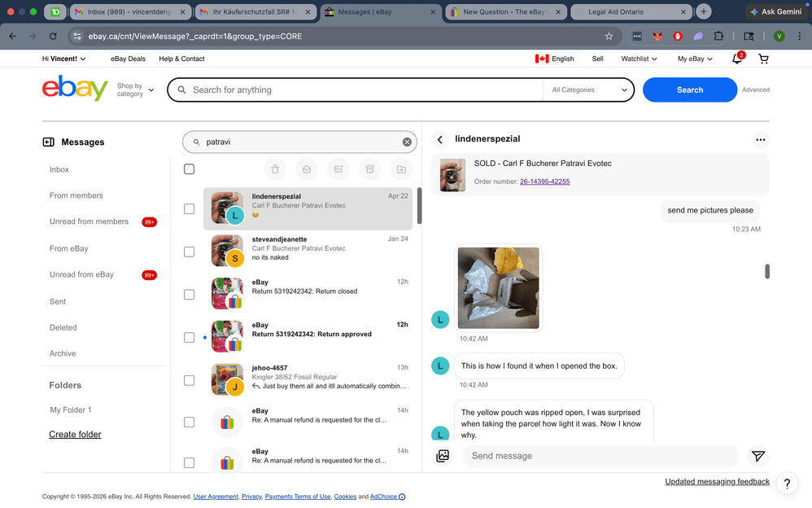Click Updated messaging feedback link
Viewport: 812px width, 508px height.
[718, 482]
